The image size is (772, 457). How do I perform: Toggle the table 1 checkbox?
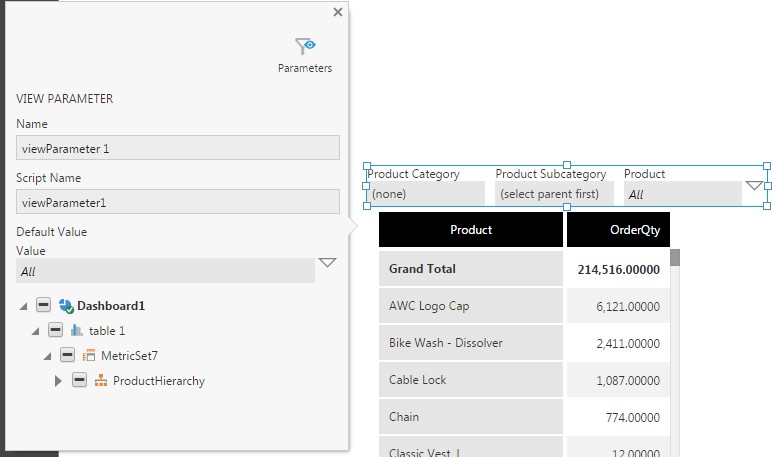pos(55,330)
